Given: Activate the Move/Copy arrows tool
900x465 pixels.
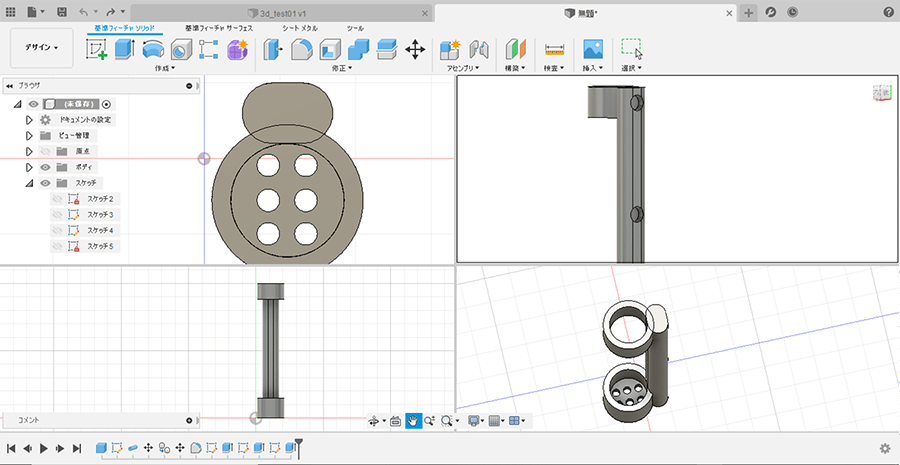Looking at the screenshot, I should [415, 49].
